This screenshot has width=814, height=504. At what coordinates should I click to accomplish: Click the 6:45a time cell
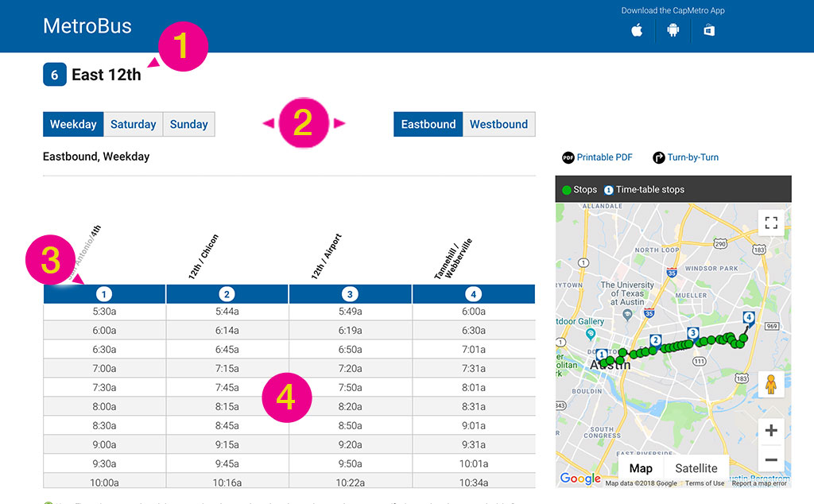click(x=227, y=349)
